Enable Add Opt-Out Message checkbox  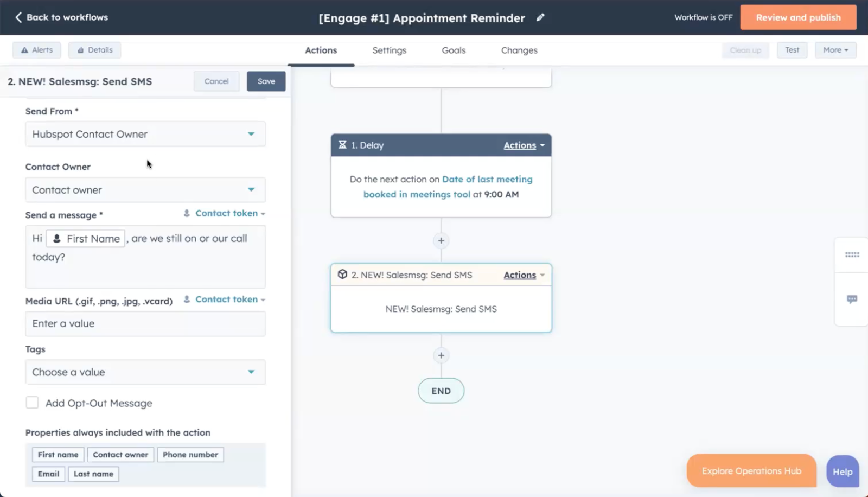[33, 403]
